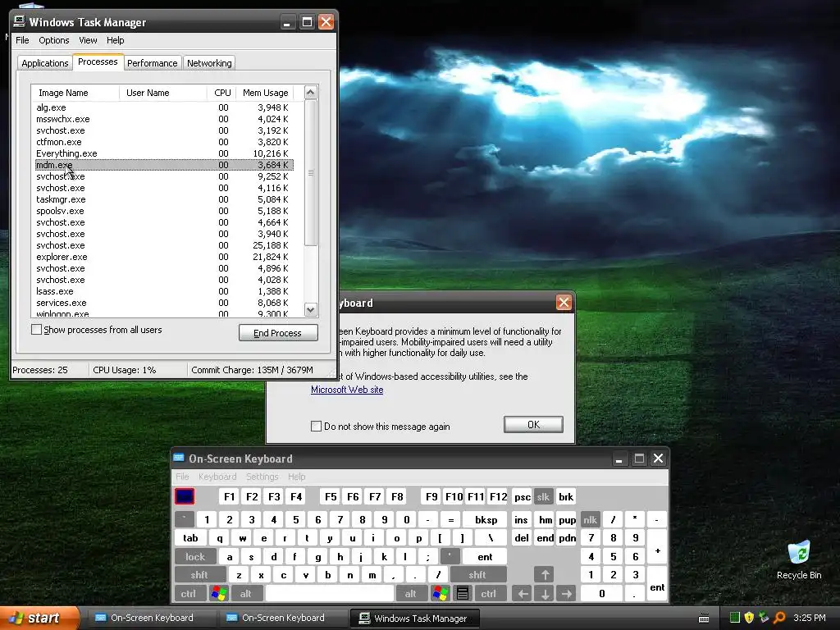Open the Keyboard menu in On-Screen Keyboard
This screenshot has width=840, height=630.
point(217,477)
